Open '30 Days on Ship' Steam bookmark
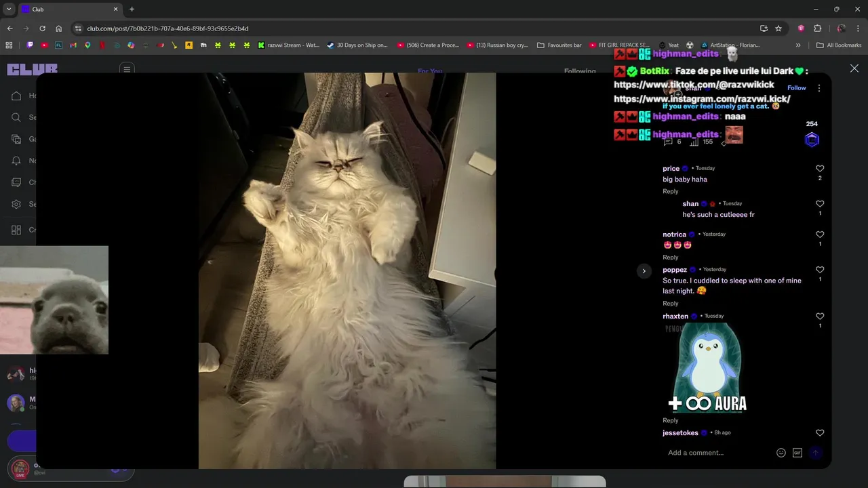This screenshot has height=488, width=868. coord(357,45)
